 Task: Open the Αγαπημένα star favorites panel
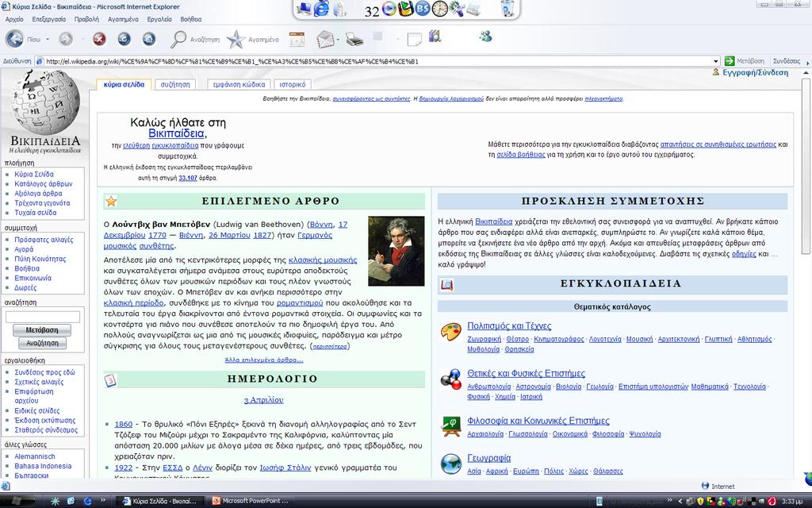pyautogui.click(x=236, y=40)
